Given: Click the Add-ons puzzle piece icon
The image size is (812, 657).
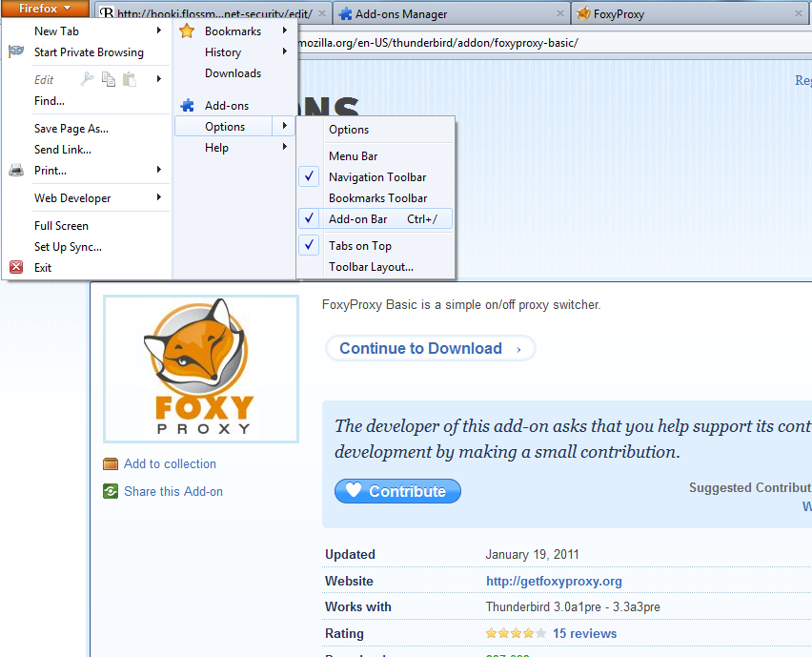Looking at the screenshot, I should tap(188, 106).
